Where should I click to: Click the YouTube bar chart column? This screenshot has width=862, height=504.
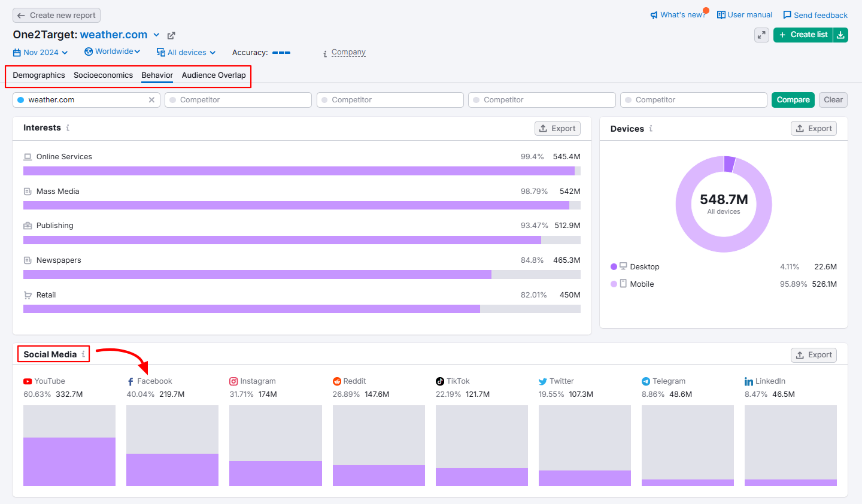[69, 445]
